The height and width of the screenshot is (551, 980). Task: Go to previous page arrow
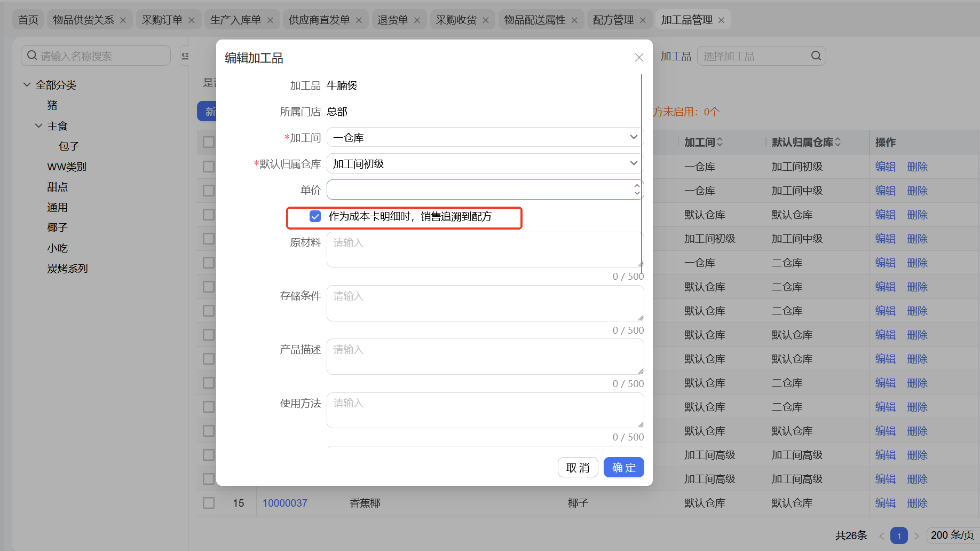point(881,536)
